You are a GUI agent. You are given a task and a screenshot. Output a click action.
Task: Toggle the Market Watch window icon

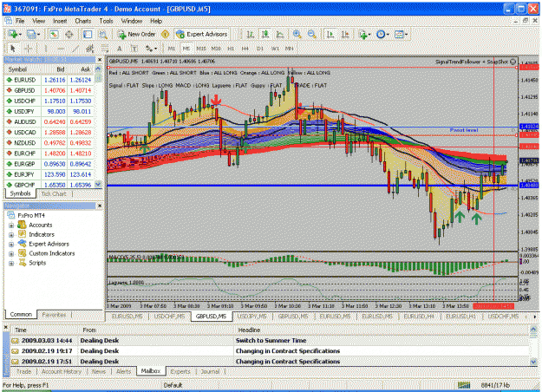coord(54,34)
